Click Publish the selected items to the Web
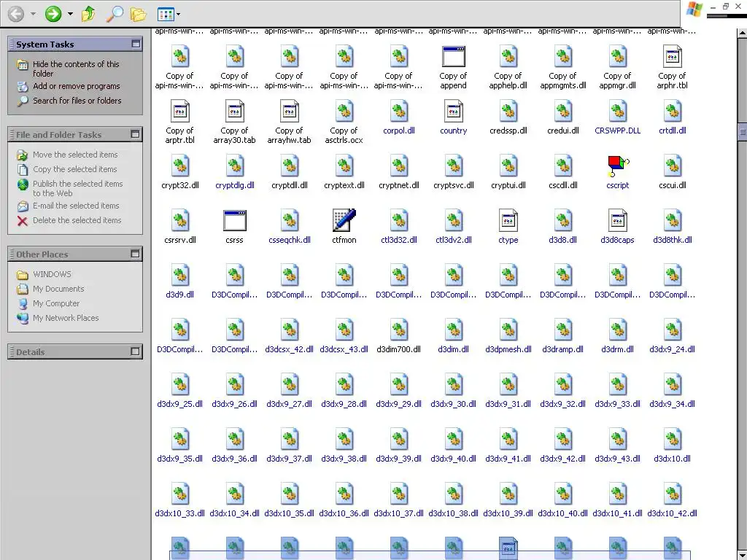This screenshot has height=560, width=747. tap(77, 188)
